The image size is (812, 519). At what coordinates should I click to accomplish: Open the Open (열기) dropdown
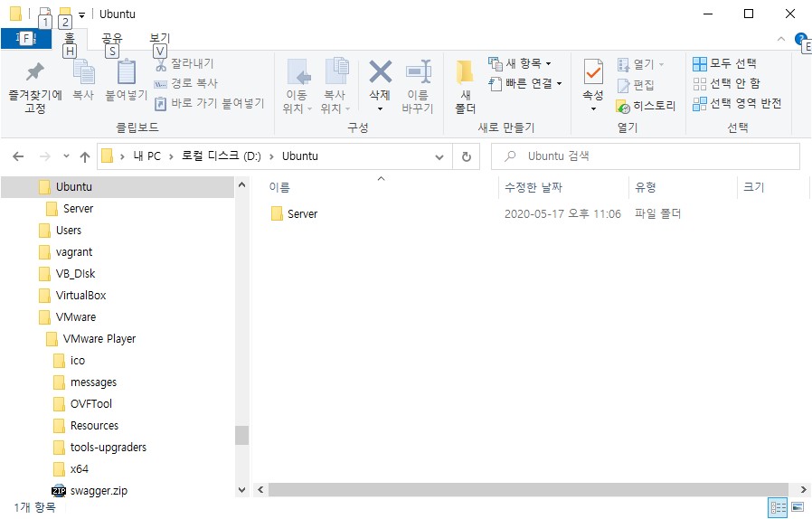click(640, 65)
